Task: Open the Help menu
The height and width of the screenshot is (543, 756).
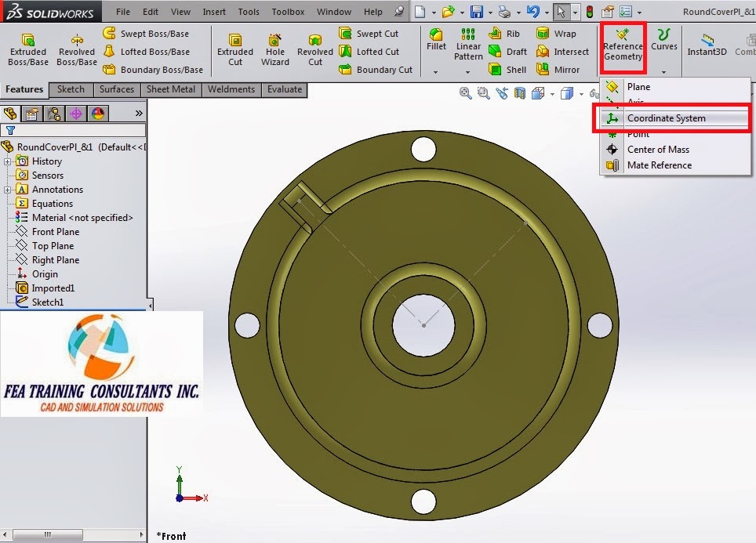Action: pyautogui.click(x=373, y=12)
